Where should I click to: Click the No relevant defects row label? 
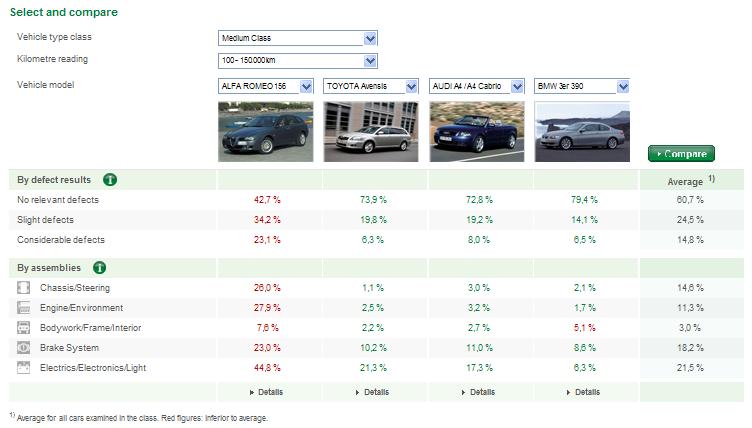(x=58, y=200)
